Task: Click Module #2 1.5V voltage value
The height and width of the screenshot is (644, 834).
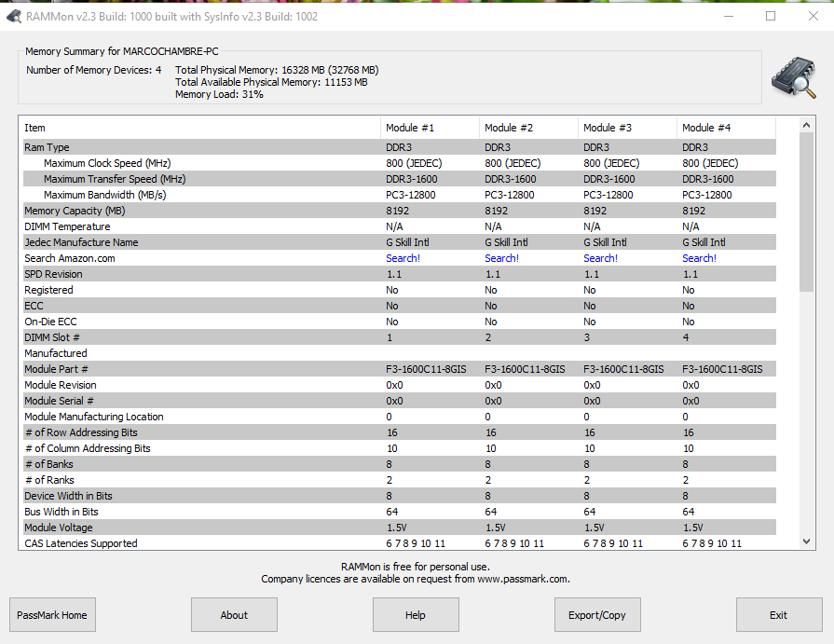Action: [495, 528]
